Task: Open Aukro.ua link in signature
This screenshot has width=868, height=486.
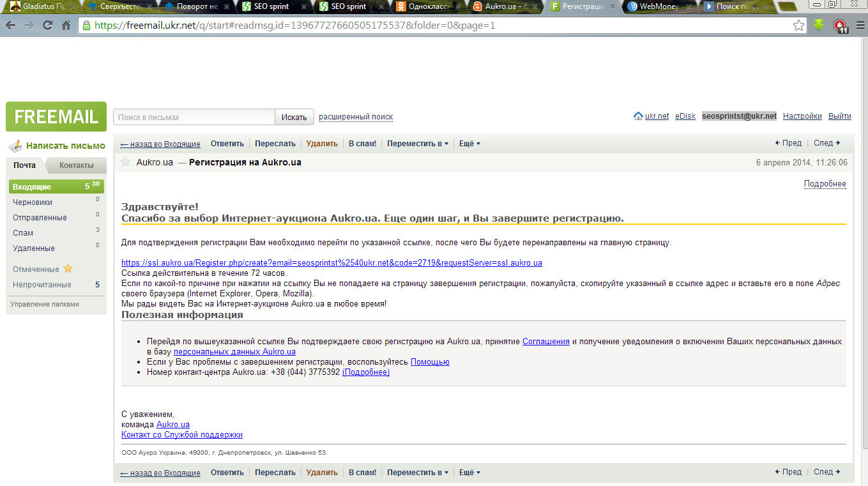Action: pos(173,424)
